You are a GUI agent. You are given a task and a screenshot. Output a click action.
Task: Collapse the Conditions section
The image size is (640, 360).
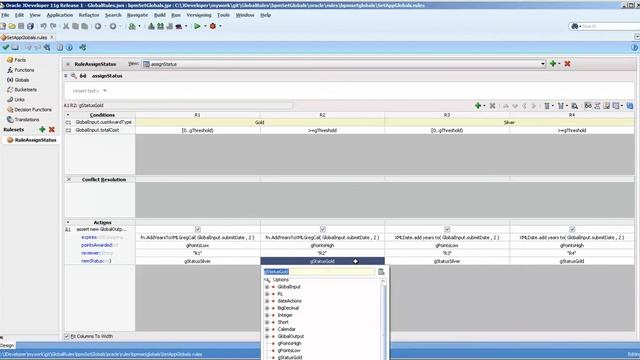(x=68, y=115)
